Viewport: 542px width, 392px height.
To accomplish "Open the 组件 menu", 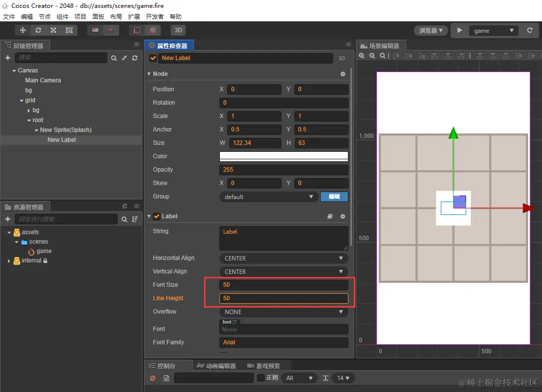I will 63,16.
